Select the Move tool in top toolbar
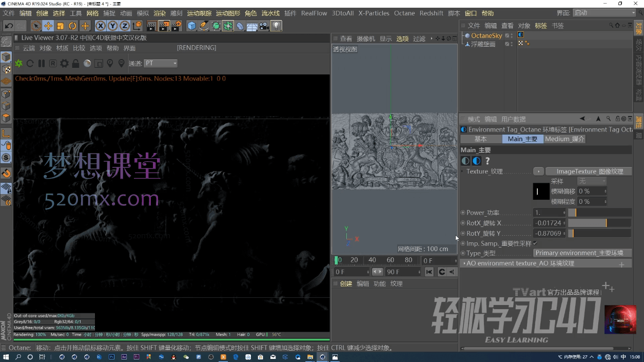This screenshot has width=644, height=362. (48, 26)
